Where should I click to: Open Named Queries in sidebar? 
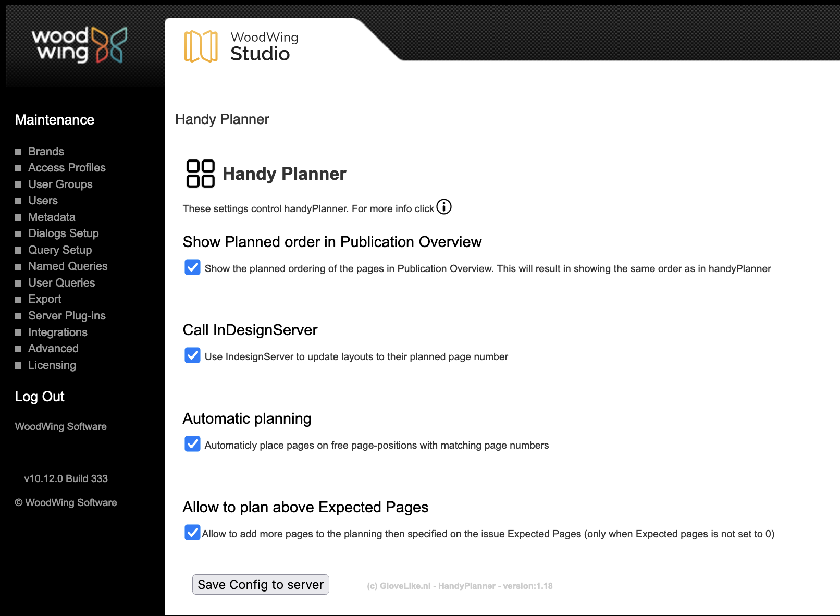[x=68, y=266]
